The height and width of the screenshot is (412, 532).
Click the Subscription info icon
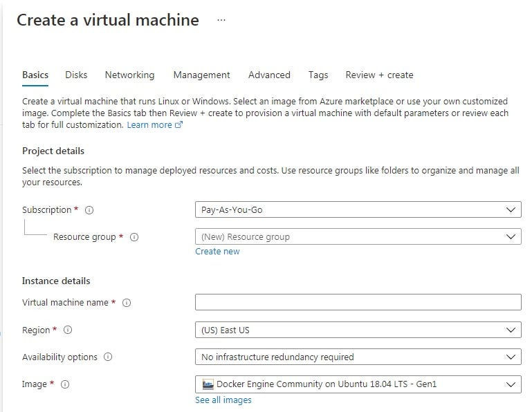(89, 210)
